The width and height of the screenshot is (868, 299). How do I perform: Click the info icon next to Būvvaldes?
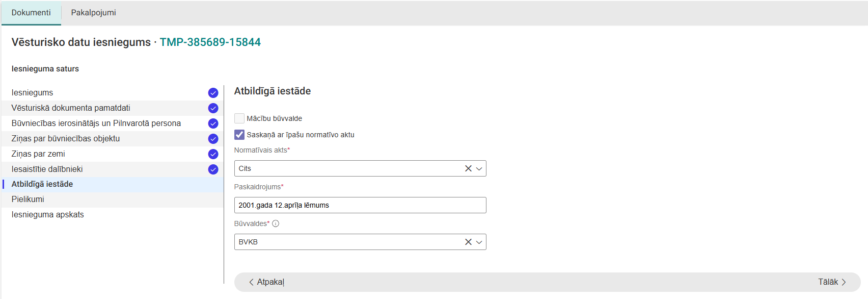pyautogui.click(x=276, y=223)
